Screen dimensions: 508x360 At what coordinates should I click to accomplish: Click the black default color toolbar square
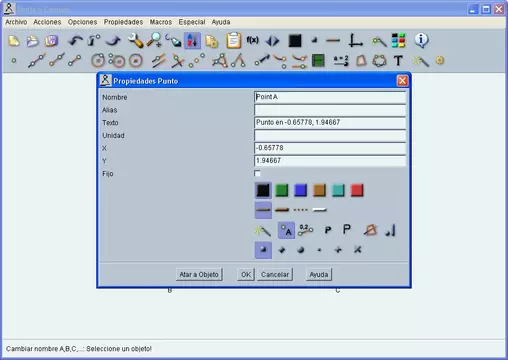[x=295, y=41]
